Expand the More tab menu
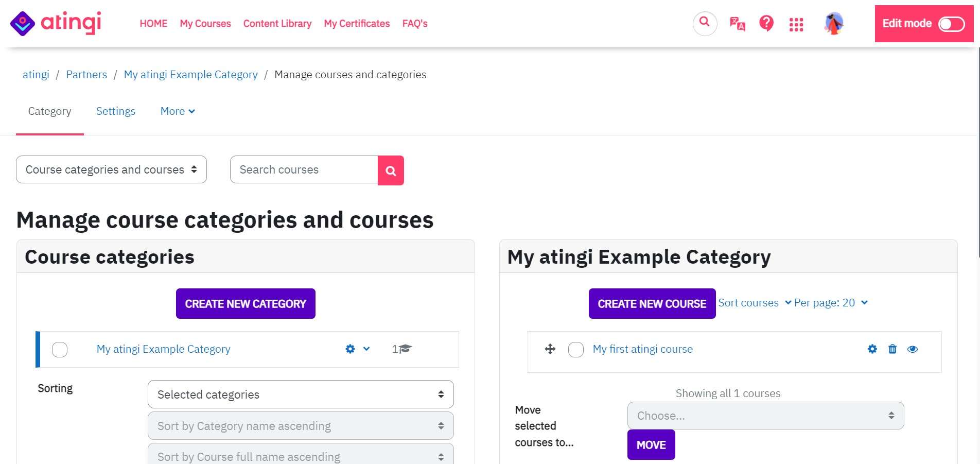The image size is (980, 464). tap(178, 111)
